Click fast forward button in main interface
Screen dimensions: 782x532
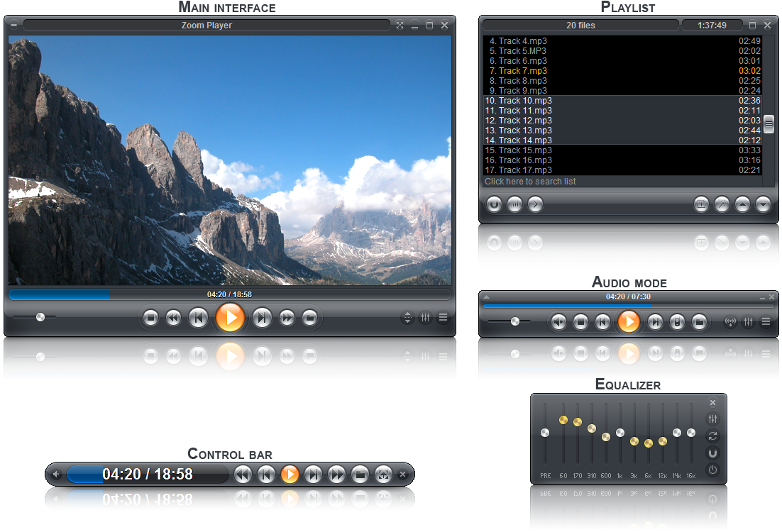[x=287, y=318]
